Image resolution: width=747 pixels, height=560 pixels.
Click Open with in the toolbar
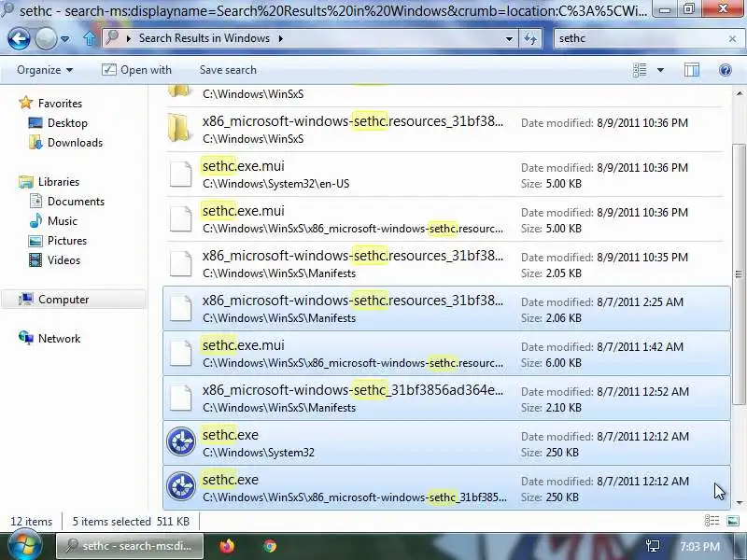136,70
